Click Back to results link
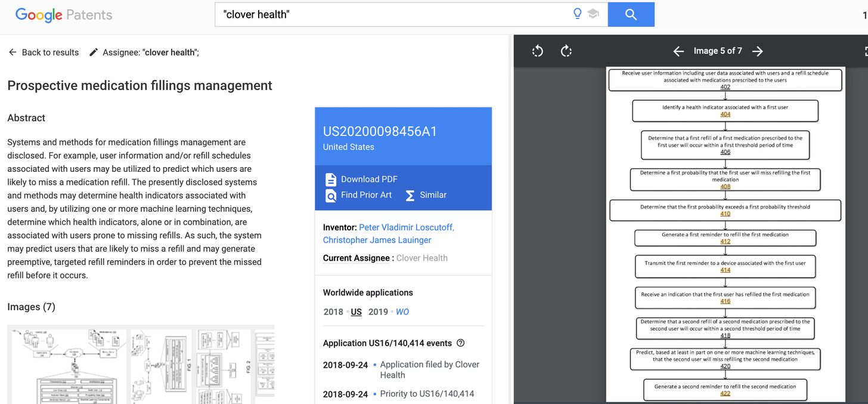The height and width of the screenshot is (404, 868). pyautogui.click(x=50, y=53)
